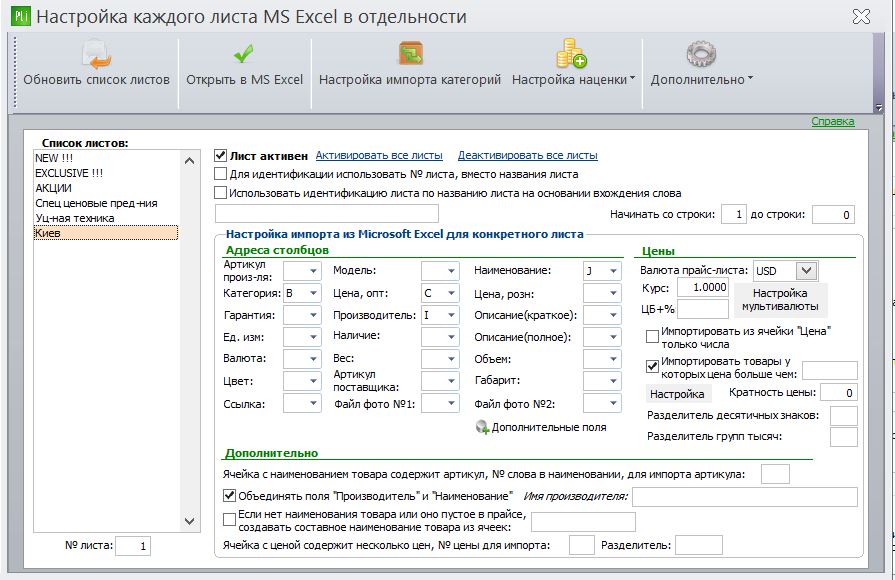Screen dimensions: 895x580
Task: Click the toolbar overflow arrow at right edge
Action: click(879, 107)
